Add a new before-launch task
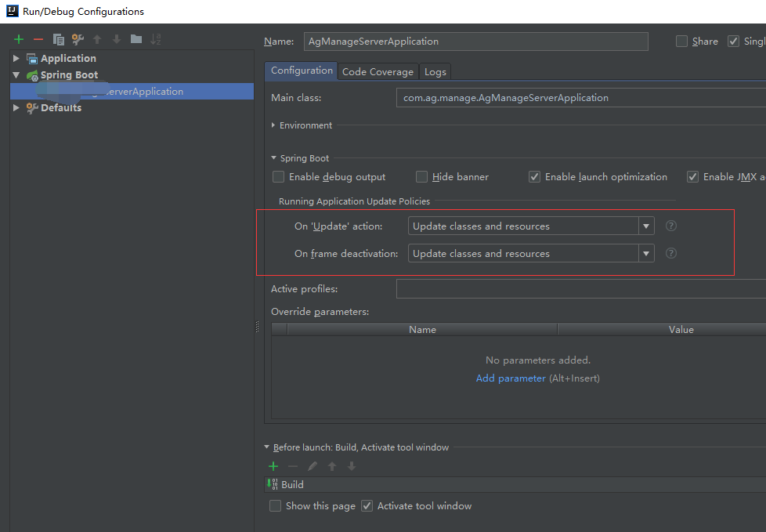Image resolution: width=766 pixels, height=532 pixels. [273, 465]
